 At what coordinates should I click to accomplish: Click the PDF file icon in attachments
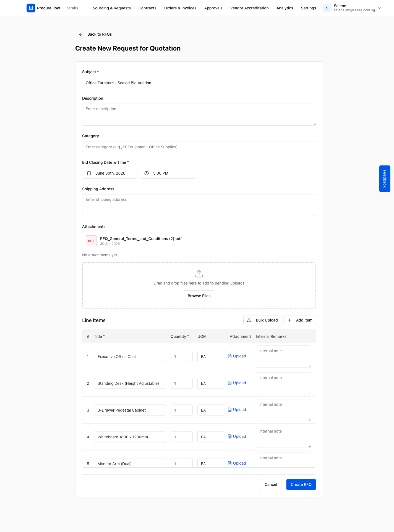(x=91, y=241)
